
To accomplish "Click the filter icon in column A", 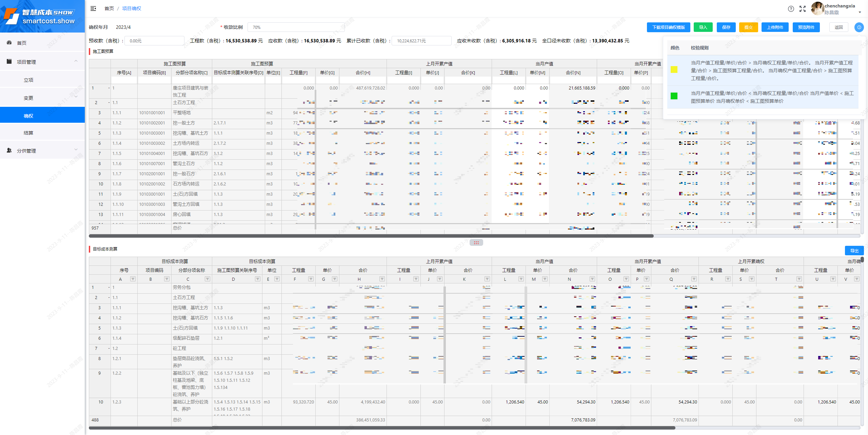I will [133, 279].
